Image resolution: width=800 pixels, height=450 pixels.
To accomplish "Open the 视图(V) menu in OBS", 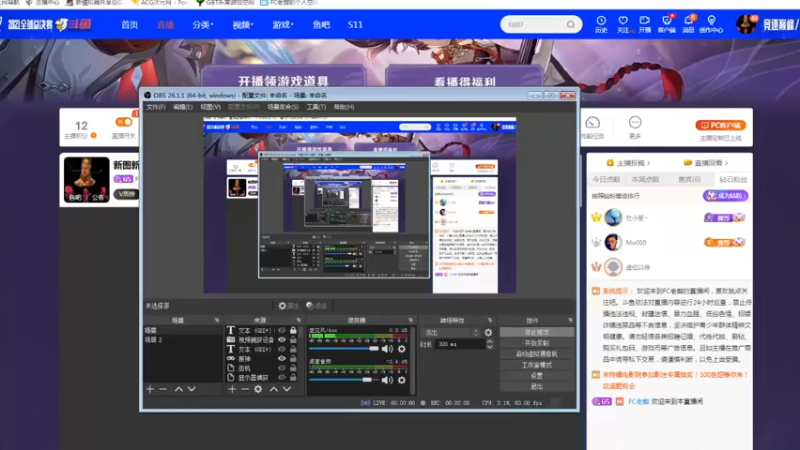I will (210, 107).
